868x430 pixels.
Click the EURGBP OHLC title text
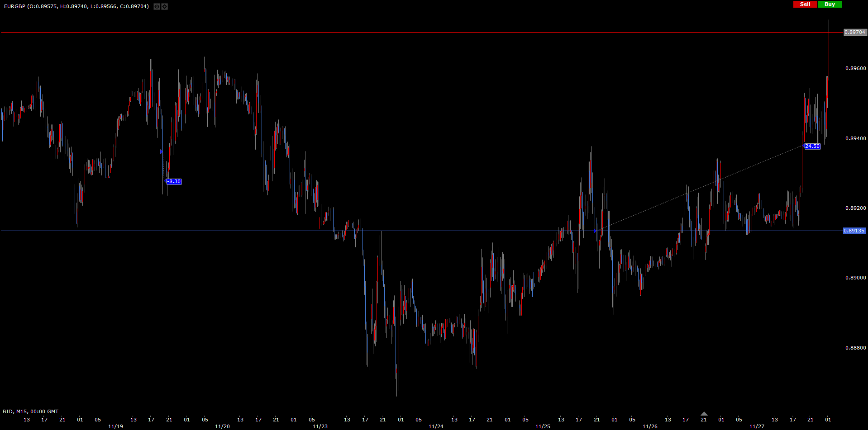[x=76, y=6]
